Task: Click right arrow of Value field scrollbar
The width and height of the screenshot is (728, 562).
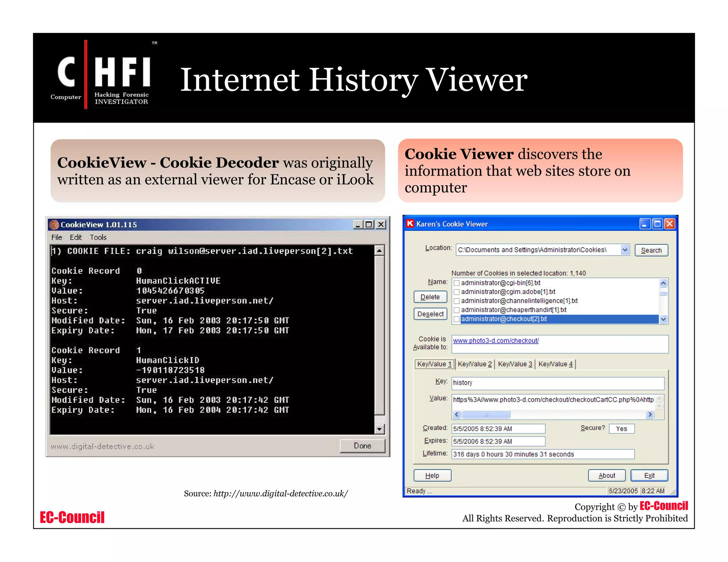Action: point(650,414)
